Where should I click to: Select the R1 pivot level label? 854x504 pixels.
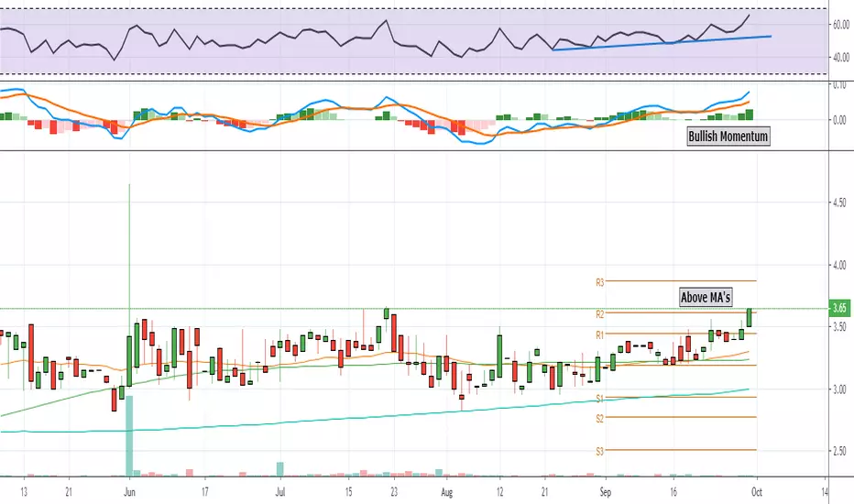pyautogui.click(x=599, y=334)
